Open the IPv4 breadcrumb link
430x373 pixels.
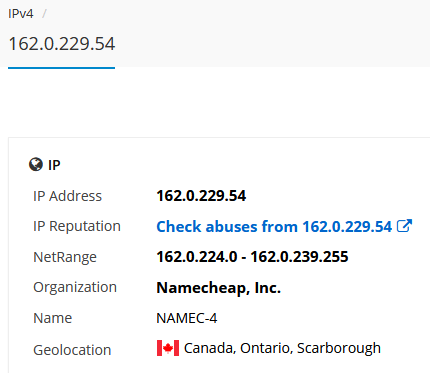21,14
